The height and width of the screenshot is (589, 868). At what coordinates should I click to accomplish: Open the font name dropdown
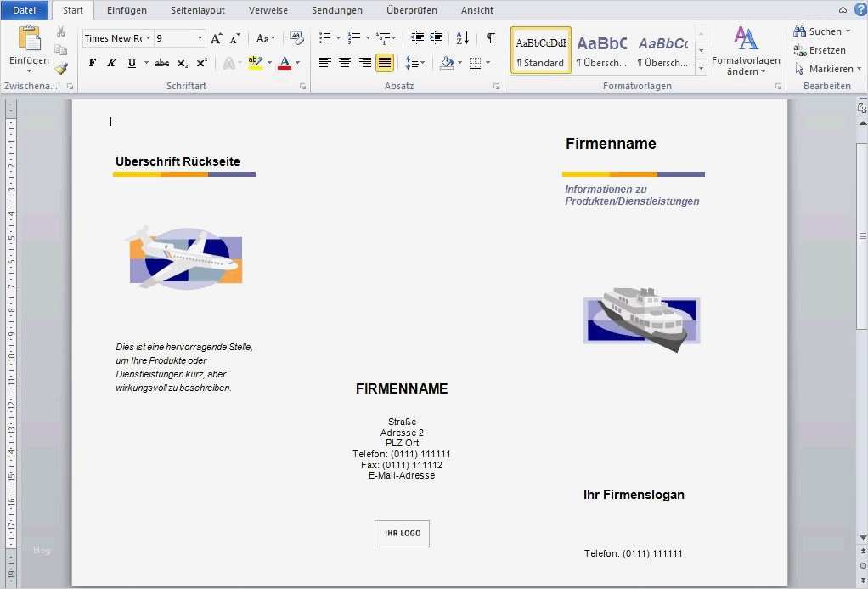click(149, 38)
